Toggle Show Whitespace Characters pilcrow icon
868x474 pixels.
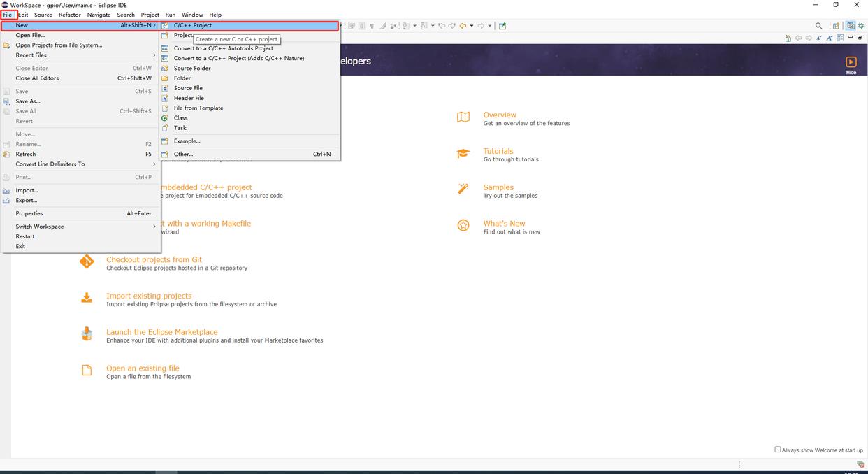pos(372,26)
